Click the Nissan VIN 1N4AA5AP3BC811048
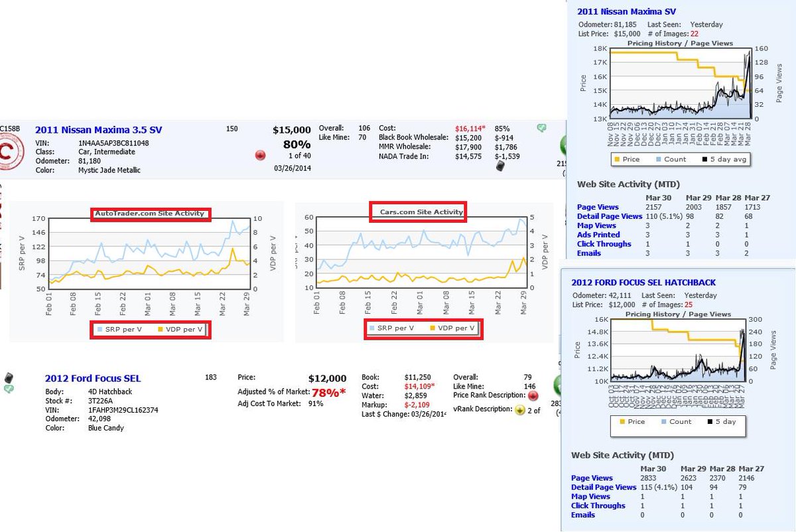This screenshot has height=532, width=796. tap(113, 143)
